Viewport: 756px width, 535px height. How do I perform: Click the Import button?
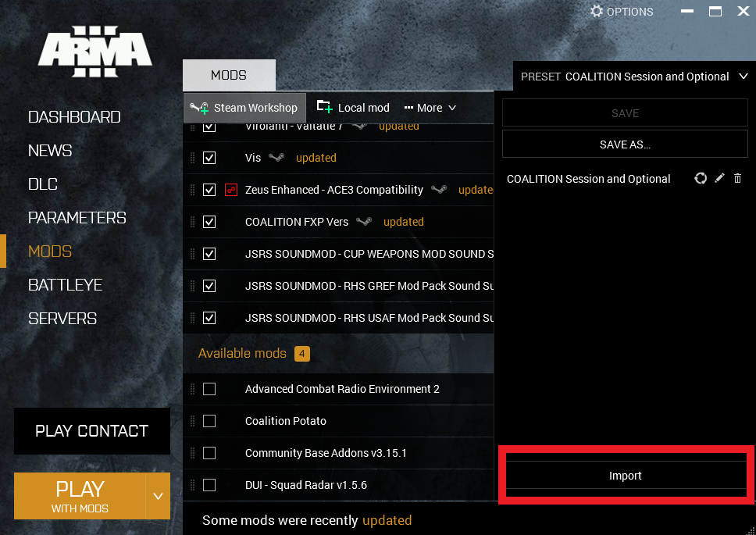626,476
